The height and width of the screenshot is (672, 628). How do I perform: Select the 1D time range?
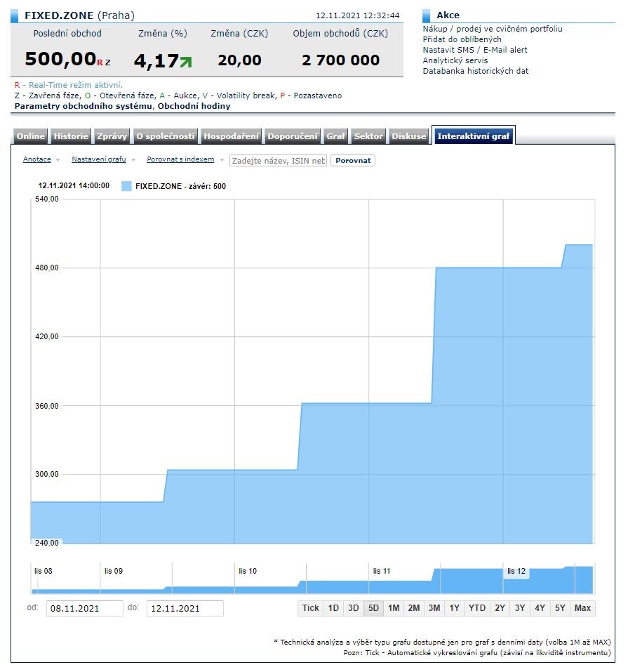click(x=333, y=608)
